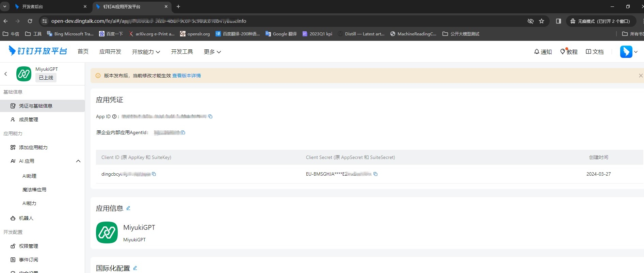
Task: Open 文档 documentation
Action: pyautogui.click(x=595, y=52)
